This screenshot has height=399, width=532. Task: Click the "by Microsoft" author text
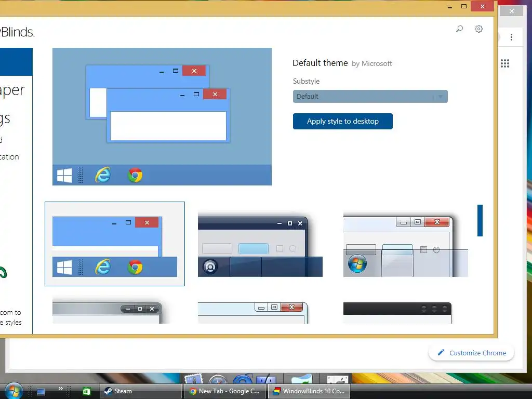point(372,63)
